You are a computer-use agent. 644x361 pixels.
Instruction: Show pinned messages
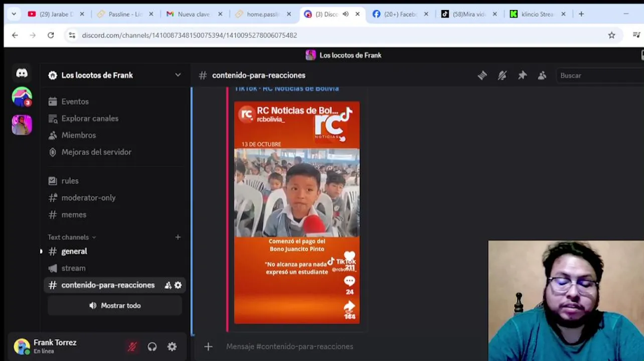522,75
